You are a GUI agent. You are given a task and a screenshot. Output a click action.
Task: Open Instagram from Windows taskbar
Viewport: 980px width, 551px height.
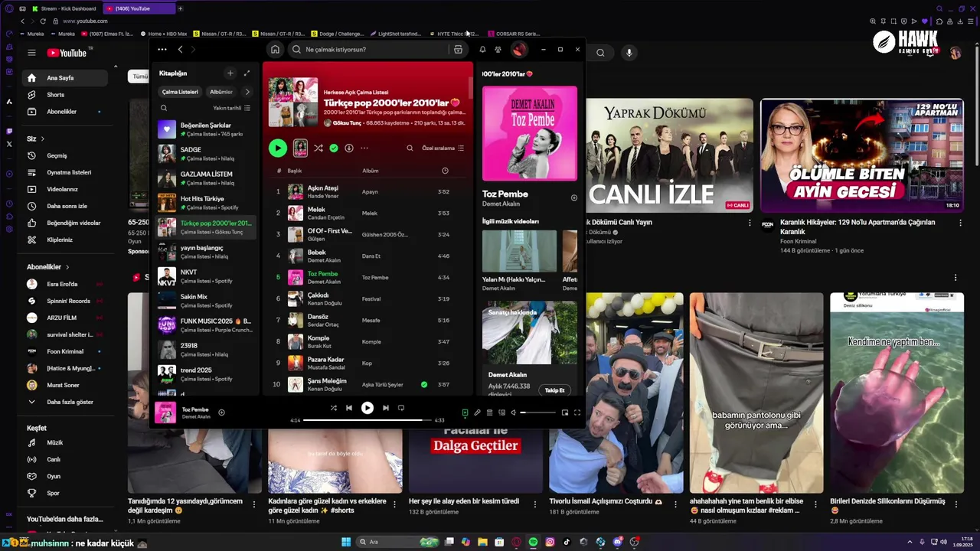click(550, 542)
